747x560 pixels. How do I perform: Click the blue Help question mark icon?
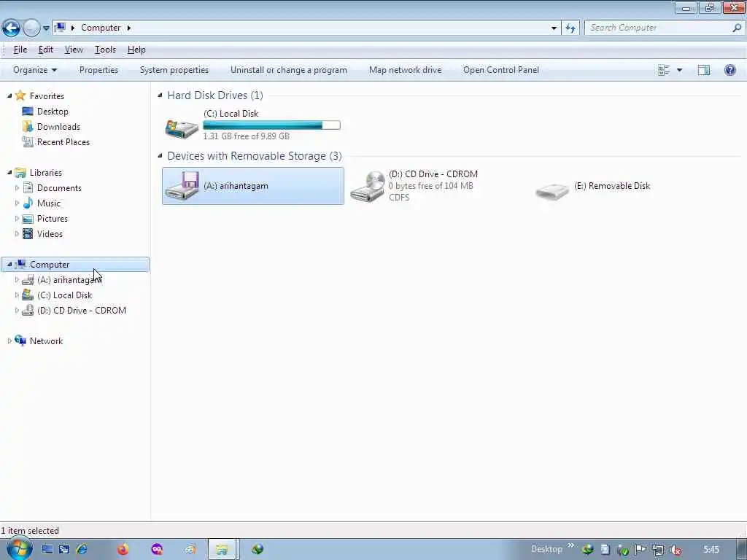coord(729,70)
